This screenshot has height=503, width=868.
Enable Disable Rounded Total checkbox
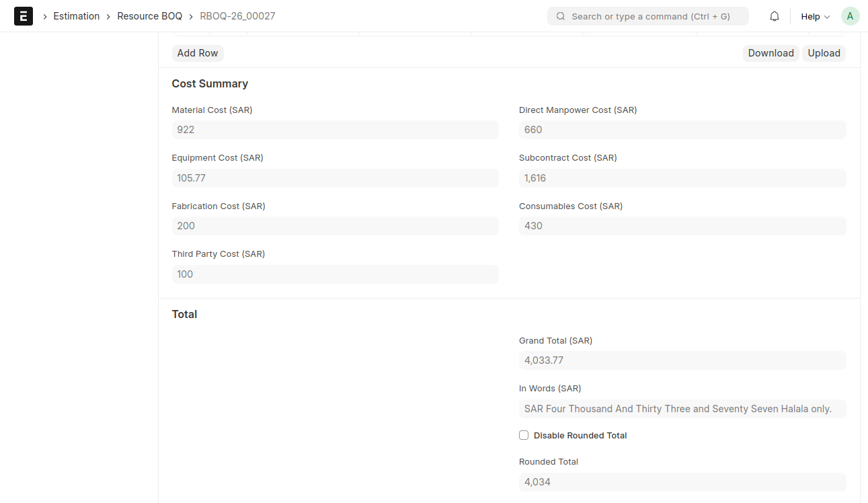(524, 435)
